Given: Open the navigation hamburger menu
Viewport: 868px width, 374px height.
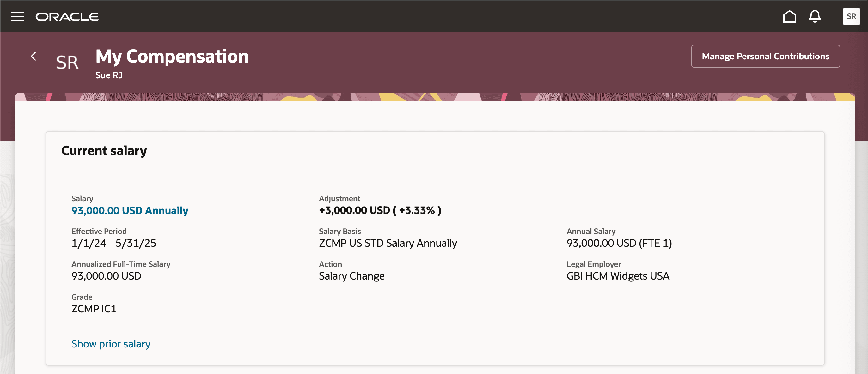Looking at the screenshot, I should (18, 16).
